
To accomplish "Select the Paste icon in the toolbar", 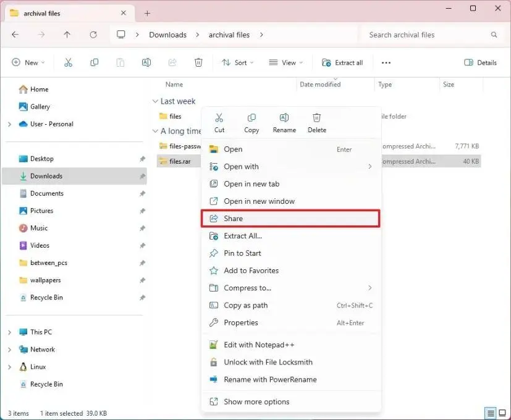I will 120,62.
